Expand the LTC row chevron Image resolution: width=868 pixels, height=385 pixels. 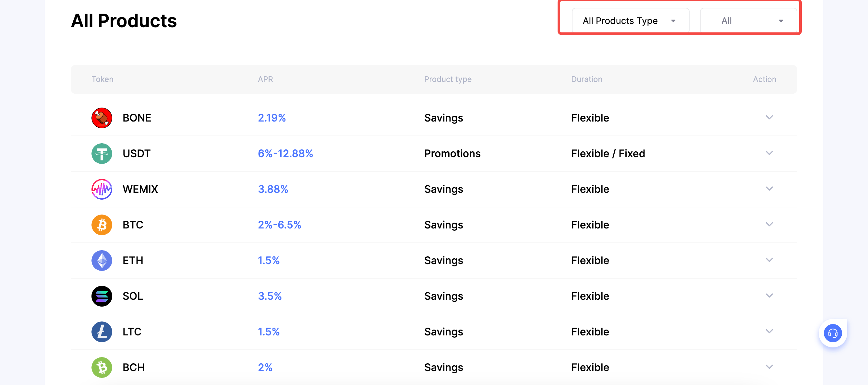tap(769, 332)
